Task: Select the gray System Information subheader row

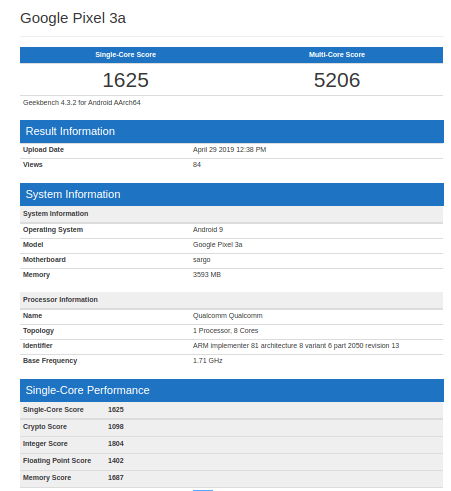Action: [x=231, y=214]
